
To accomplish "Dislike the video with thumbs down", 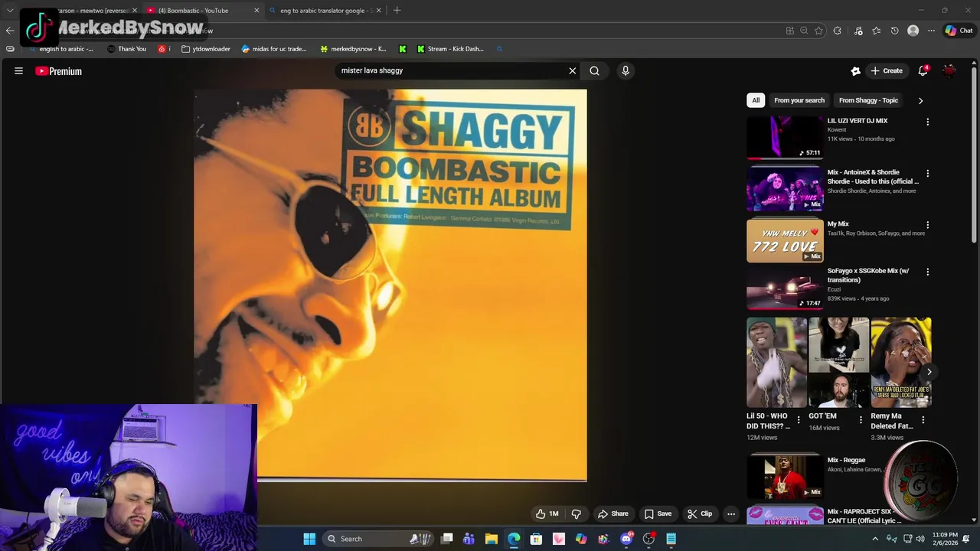I will pos(576,514).
